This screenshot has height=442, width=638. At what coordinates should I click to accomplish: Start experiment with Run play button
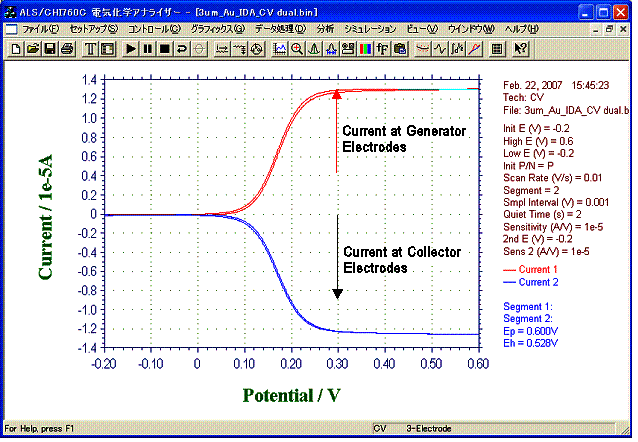(x=131, y=48)
